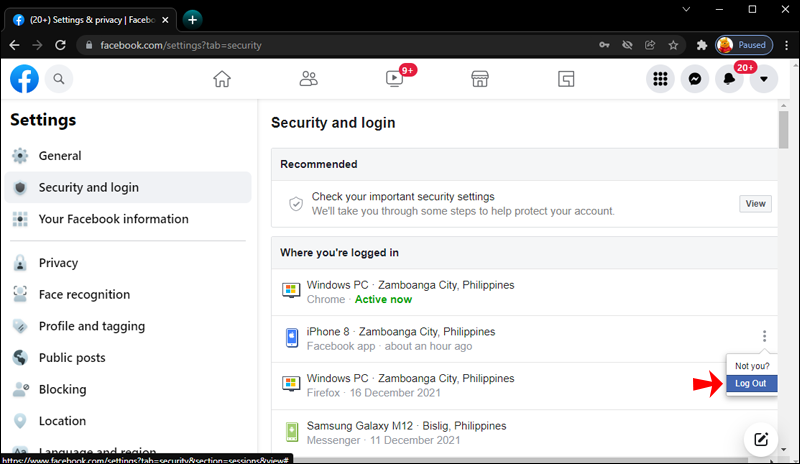Open Facebook Home feed icon
Image resolution: width=800 pixels, height=464 pixels.
[222, 79]
